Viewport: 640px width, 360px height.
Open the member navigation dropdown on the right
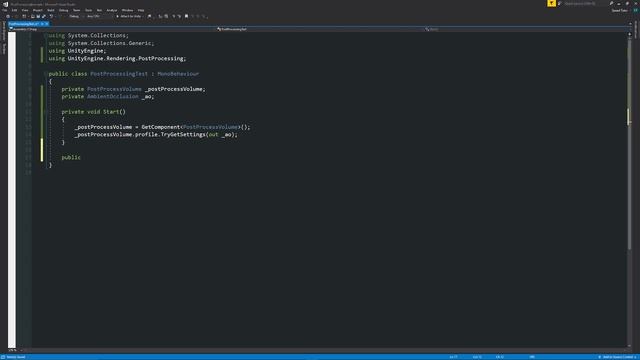527,29
